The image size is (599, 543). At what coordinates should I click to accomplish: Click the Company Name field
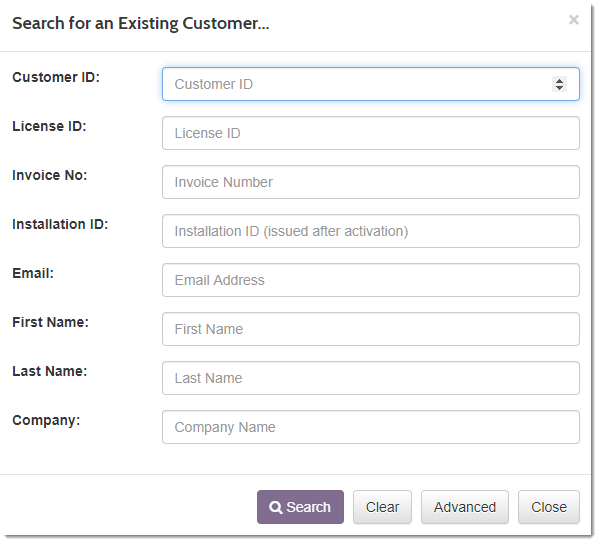point(371,427)
